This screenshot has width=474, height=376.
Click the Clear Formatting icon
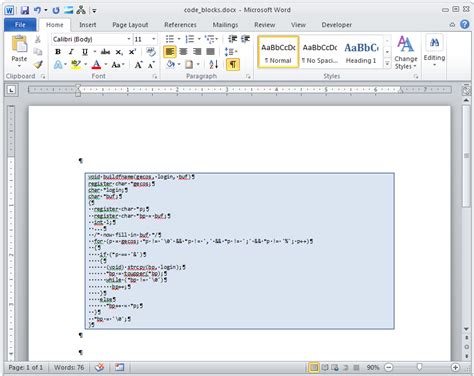(x=151, y=52)
